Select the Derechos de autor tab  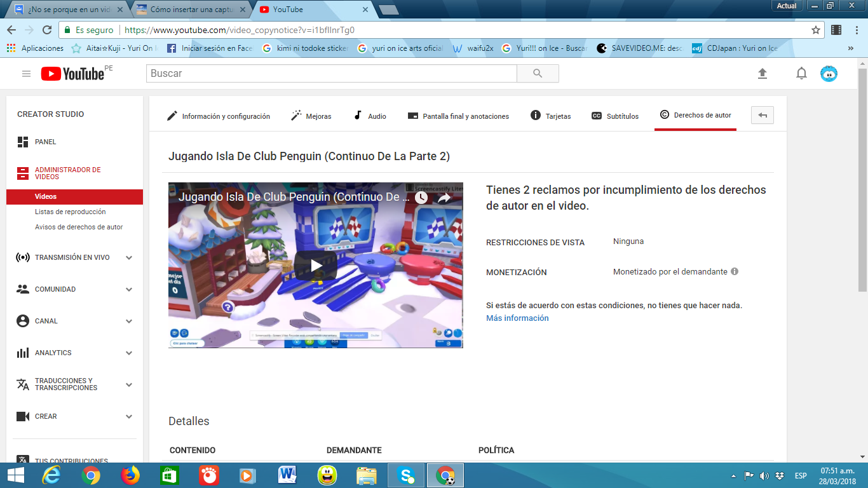695,116
